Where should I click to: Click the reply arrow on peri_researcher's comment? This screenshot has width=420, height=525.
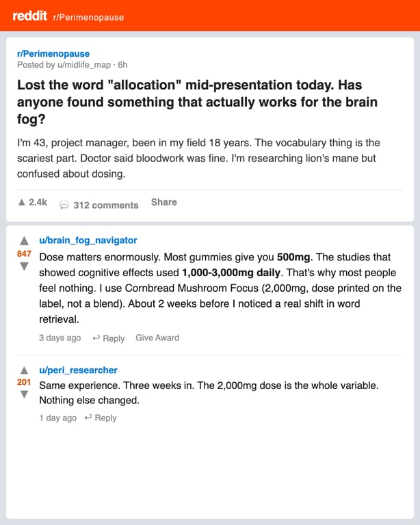click(88, 418)
